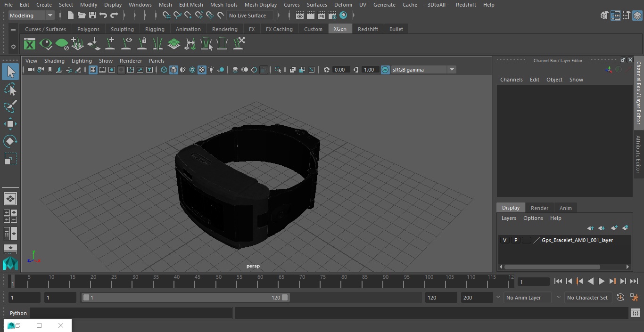Activate the Rotate tool
This screenshot has height=332, width=644.
[10, 141]
